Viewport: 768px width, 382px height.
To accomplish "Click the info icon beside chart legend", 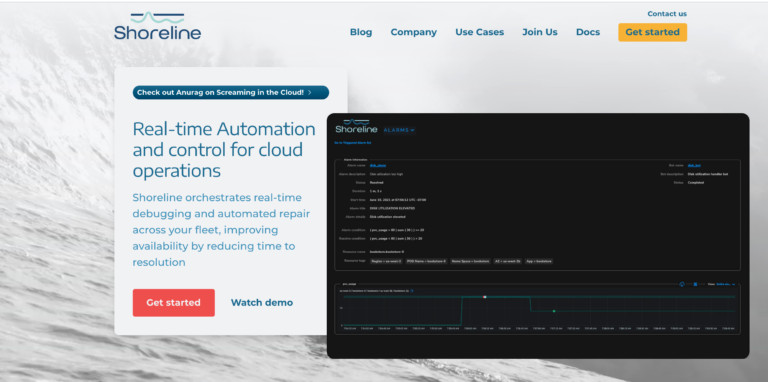I will 412,291.
